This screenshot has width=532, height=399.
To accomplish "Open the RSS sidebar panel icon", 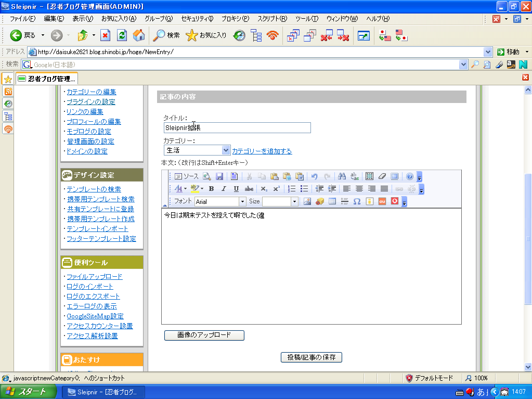I will 8,91.
